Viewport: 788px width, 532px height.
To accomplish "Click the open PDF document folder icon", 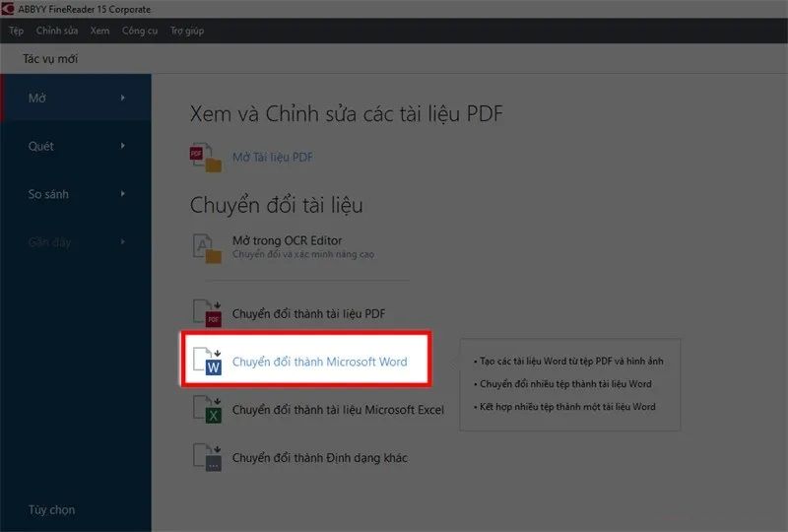I will [x=206, y=158].
